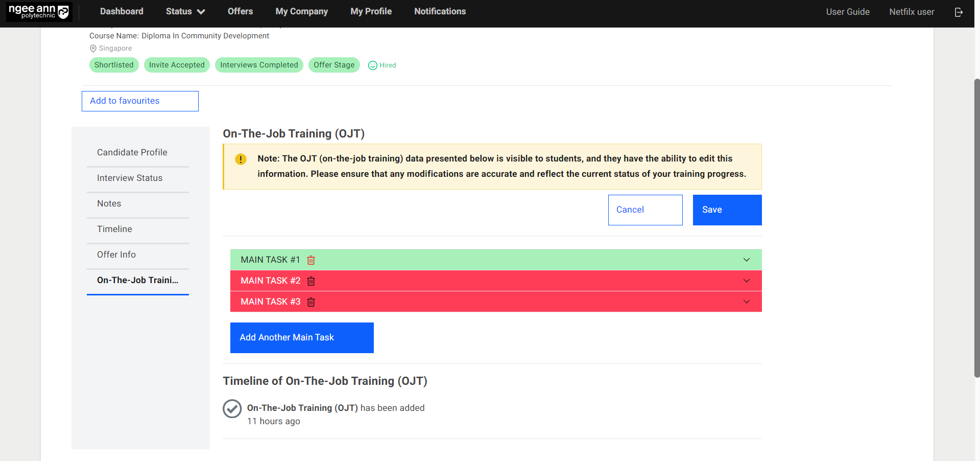The image size is (980, 461).
Task: Delete Main Task #1 with trash icon
Action: click(311, 260)
